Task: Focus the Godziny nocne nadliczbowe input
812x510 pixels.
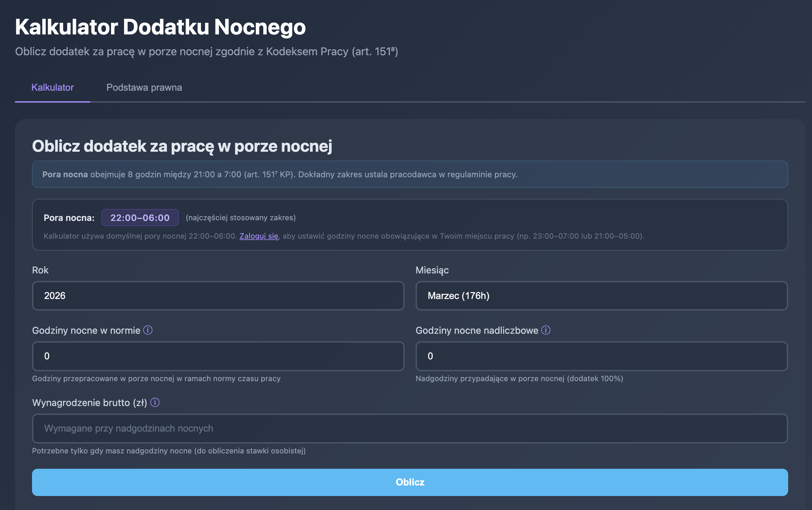Action: [601, 356]
